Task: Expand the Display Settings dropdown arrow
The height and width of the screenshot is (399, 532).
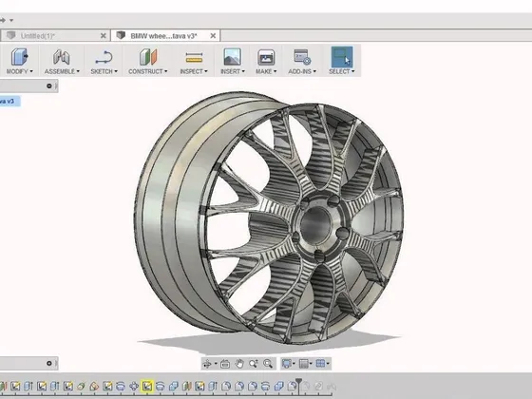Action: 294,364
